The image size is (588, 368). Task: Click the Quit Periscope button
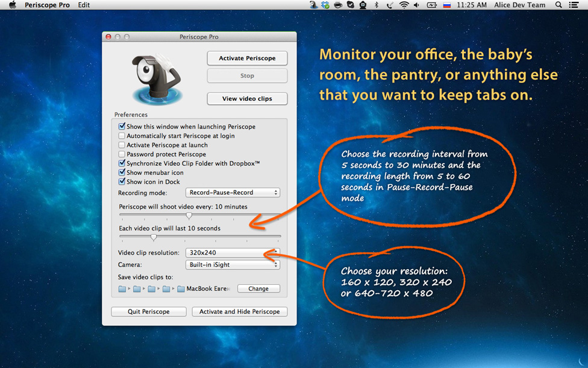[x=148, y=312]
